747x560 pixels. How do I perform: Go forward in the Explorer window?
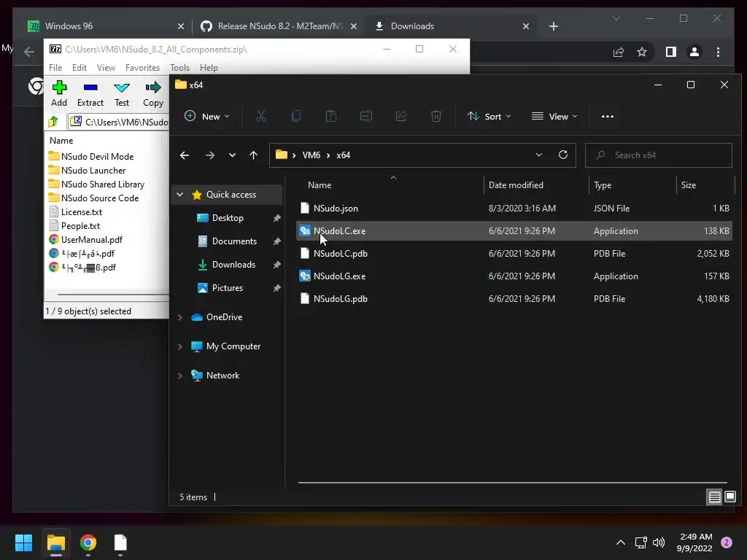209,155
